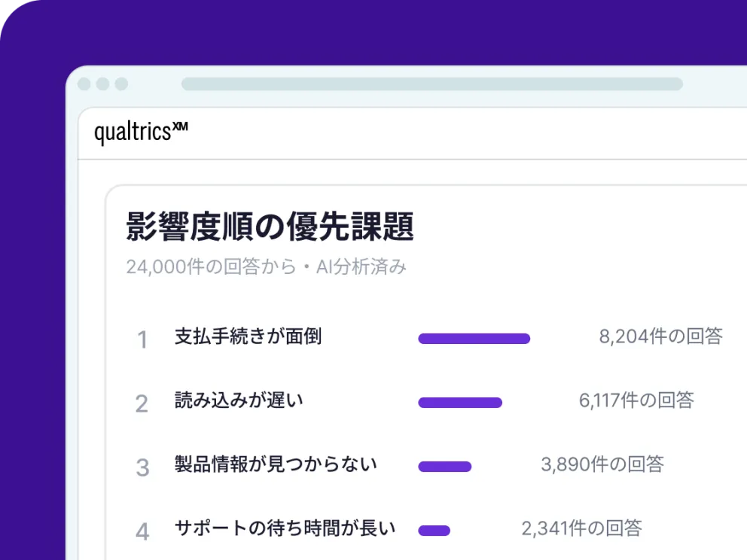Select the 支払手続きが面倒 issue
This screenshot has height=560, width=747.
[248, 336]
